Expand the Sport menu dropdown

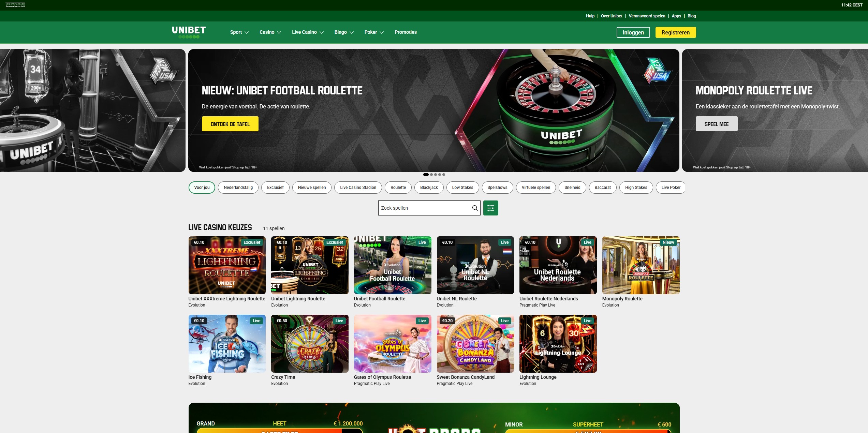[x=239, y=32]
